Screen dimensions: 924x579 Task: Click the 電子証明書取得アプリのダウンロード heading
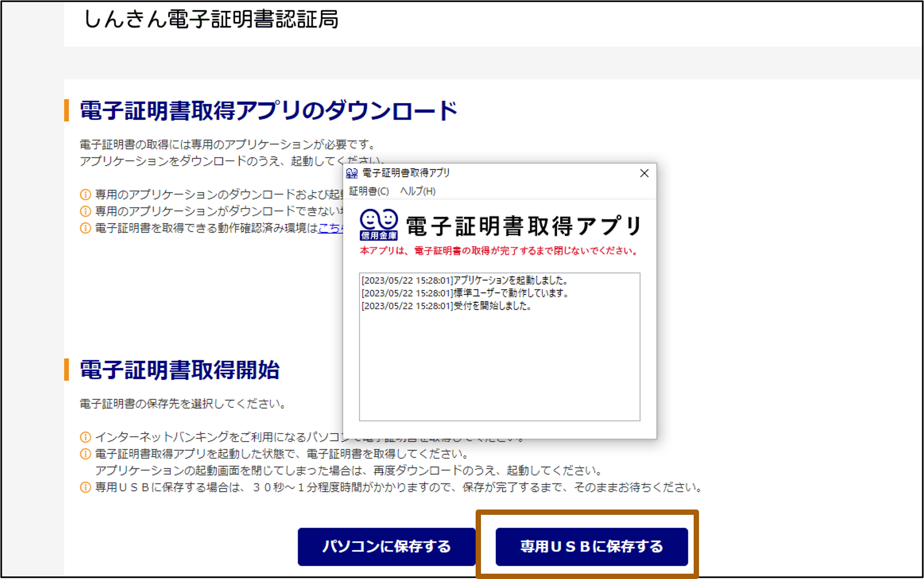269,111
